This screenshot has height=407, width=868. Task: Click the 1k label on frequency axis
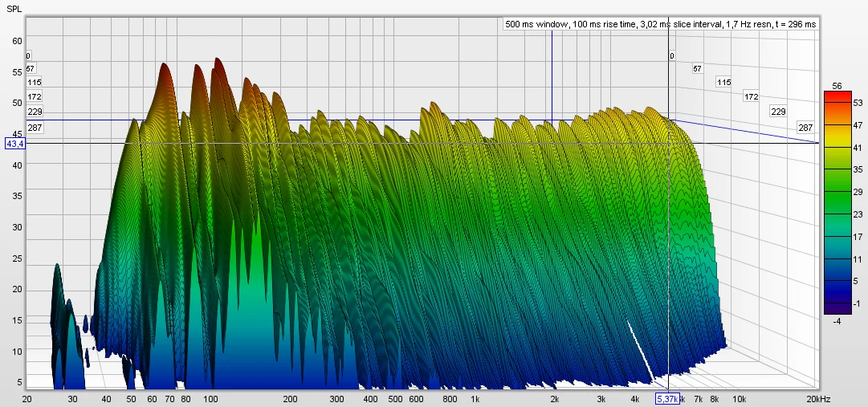pos(475,399)
